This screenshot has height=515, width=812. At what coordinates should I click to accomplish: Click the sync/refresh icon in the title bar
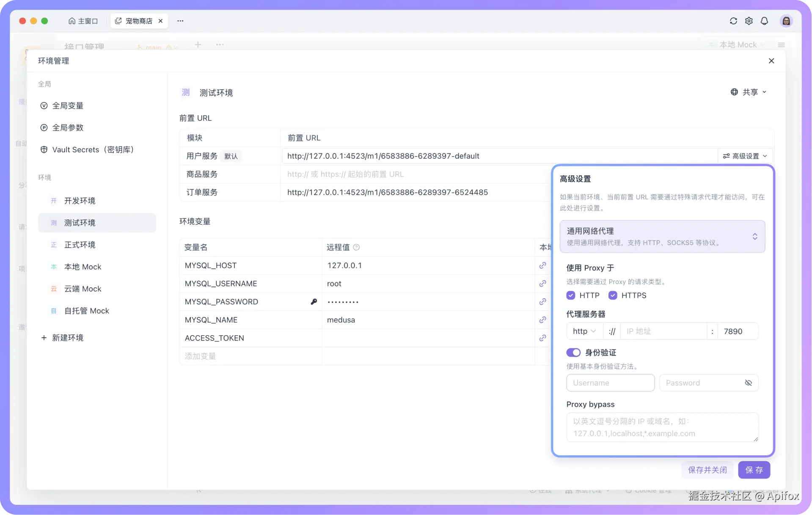tap(733, 21)
